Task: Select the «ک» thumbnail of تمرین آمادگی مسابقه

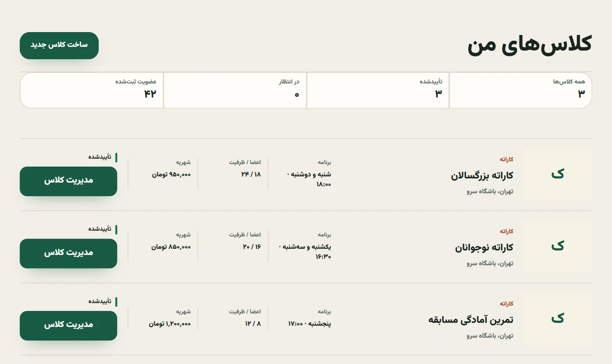Action: 558,319
